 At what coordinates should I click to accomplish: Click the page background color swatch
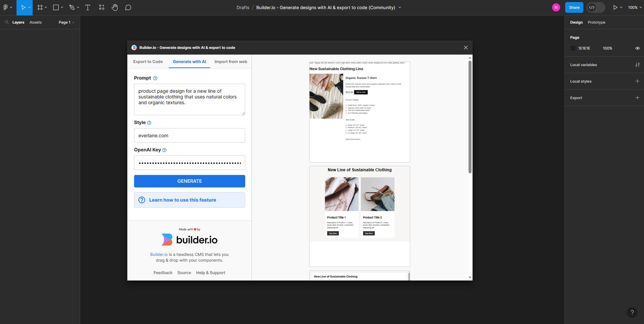(573, 48)
